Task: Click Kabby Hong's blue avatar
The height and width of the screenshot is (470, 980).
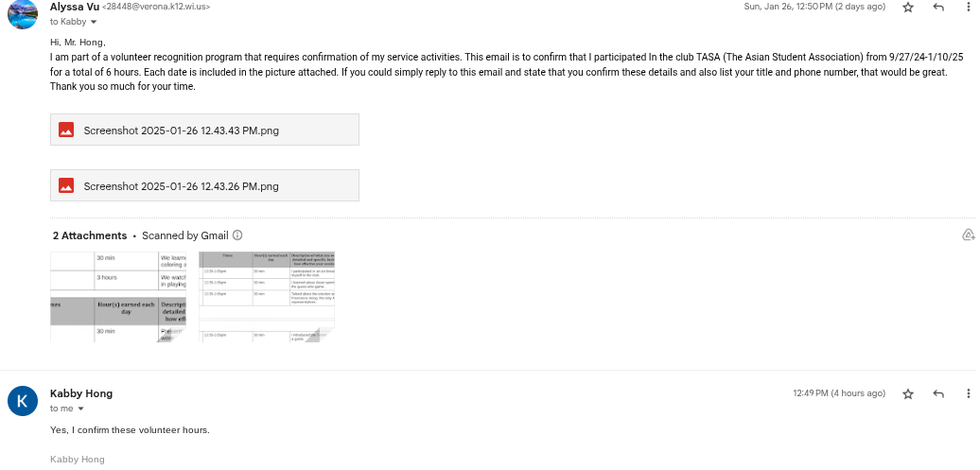Action: [x=23, y=401]
